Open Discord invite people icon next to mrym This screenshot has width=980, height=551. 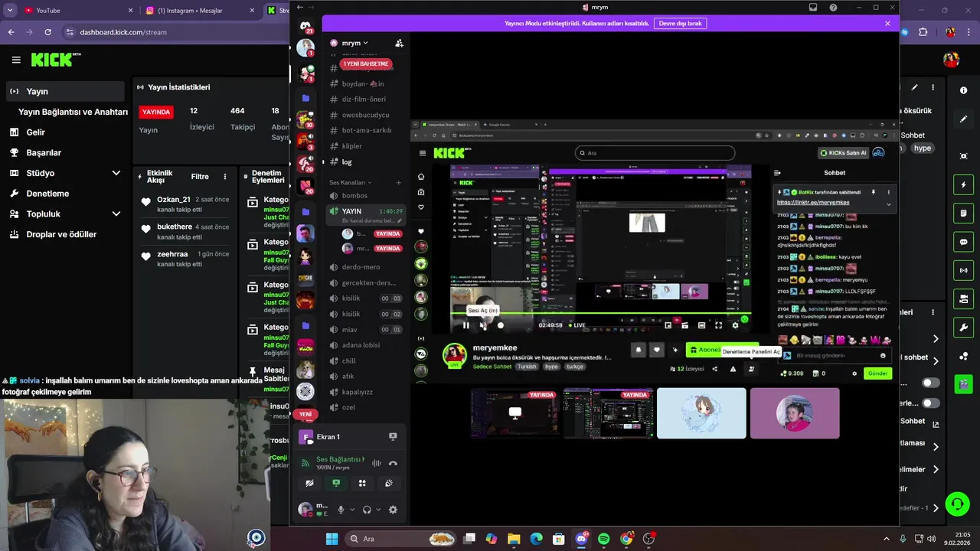coord(399,43)
